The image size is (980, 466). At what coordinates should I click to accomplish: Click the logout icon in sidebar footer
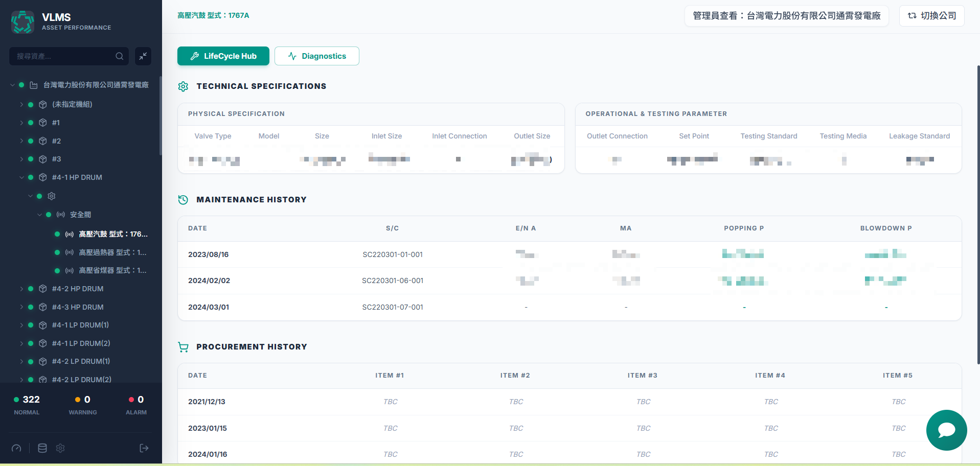(x=144, y=448)
